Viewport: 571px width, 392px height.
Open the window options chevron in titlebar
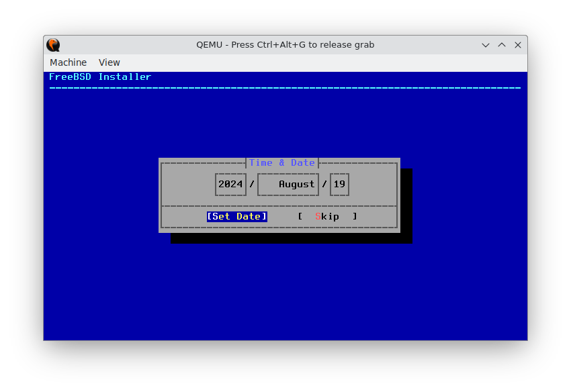(485, 44)
